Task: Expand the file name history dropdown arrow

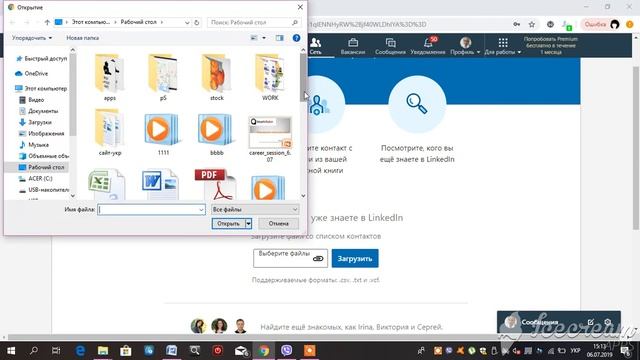Action: click(201, 210)
